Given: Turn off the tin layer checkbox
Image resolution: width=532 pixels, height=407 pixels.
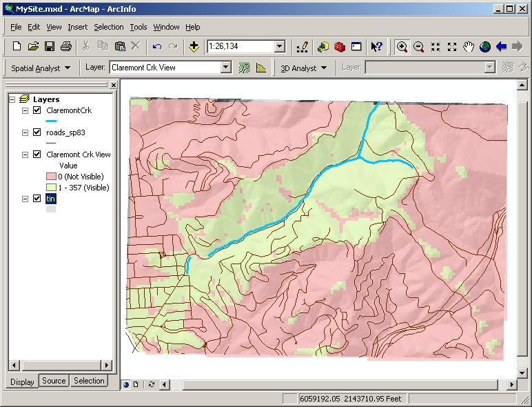Looking at the screenshot, I should pyautogui.click(x=37, y=199).
